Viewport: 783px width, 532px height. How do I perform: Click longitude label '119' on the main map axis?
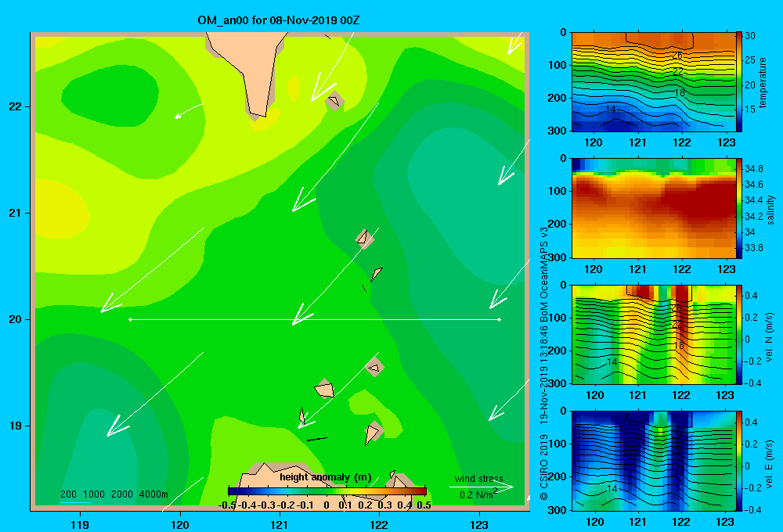point(80,524)
